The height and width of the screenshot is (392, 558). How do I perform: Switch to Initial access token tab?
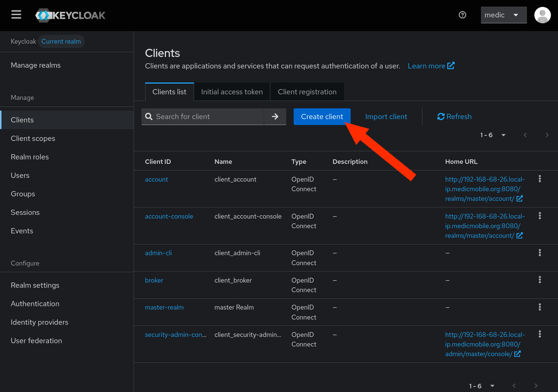tap(232, 92)
